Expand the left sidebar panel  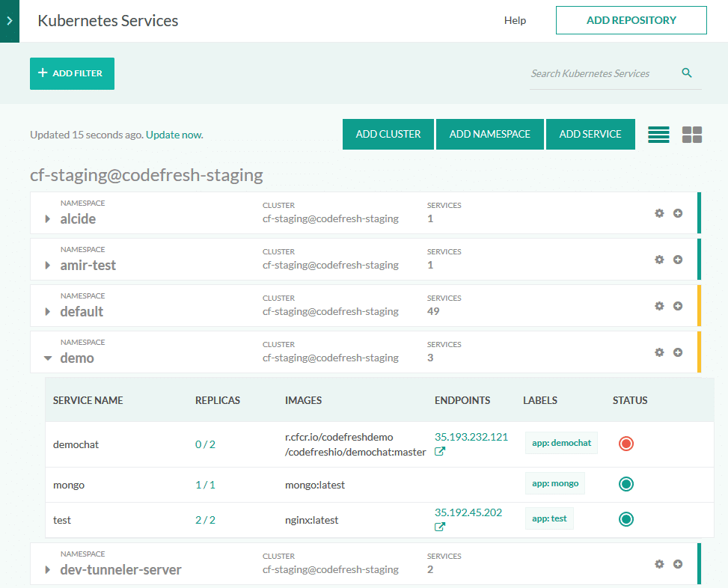coord(9,21)
